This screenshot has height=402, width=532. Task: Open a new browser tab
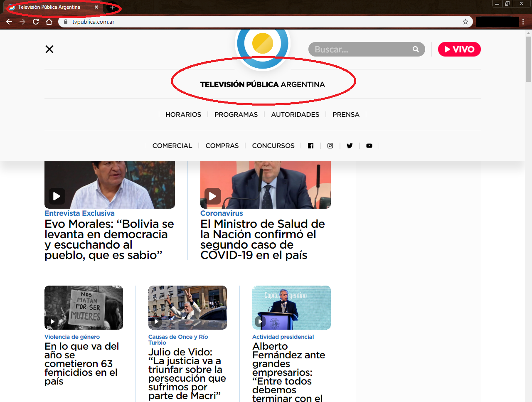click(112, 7)
